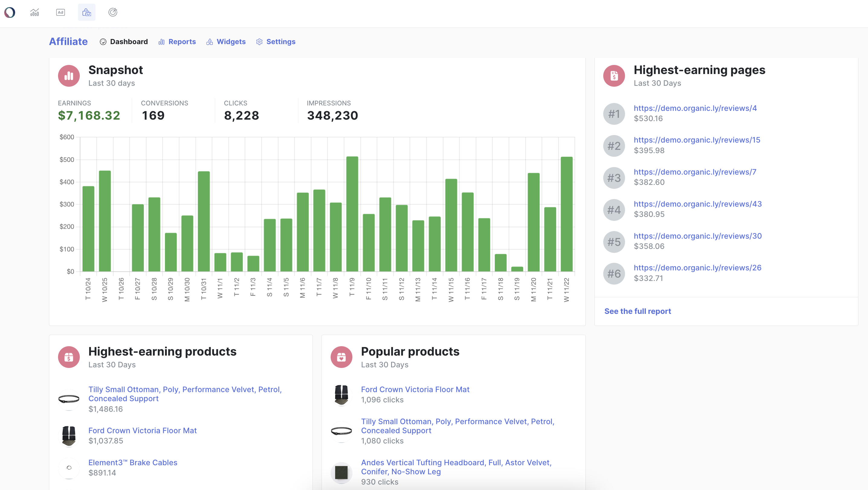Open the reviews/15 page link

697,140
